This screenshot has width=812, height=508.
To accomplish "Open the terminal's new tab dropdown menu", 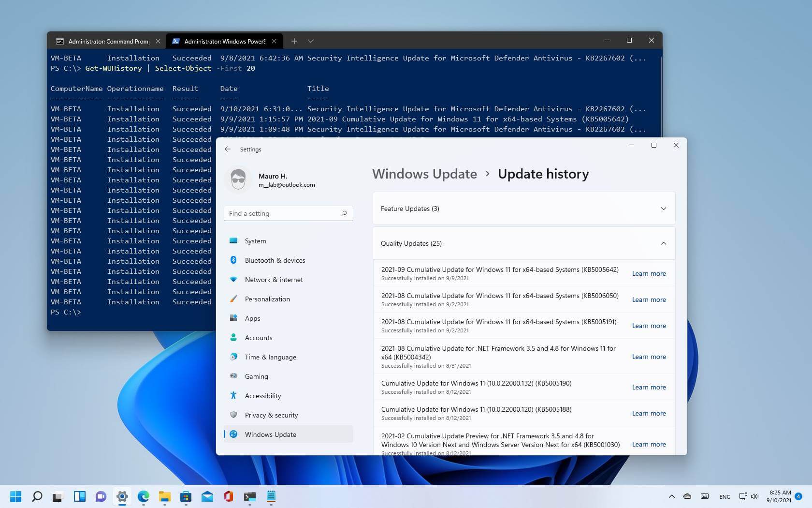I will pos(310,41).
